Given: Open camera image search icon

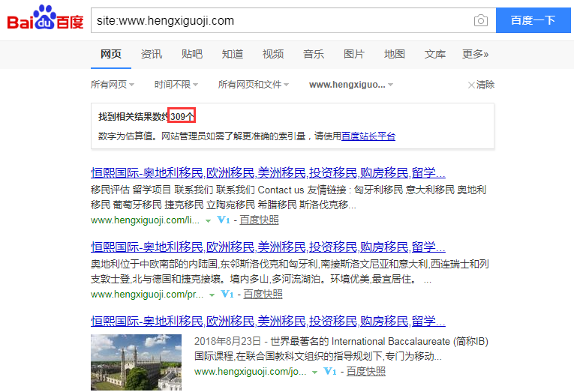Looking at the screenshot, I should (480, 20).
